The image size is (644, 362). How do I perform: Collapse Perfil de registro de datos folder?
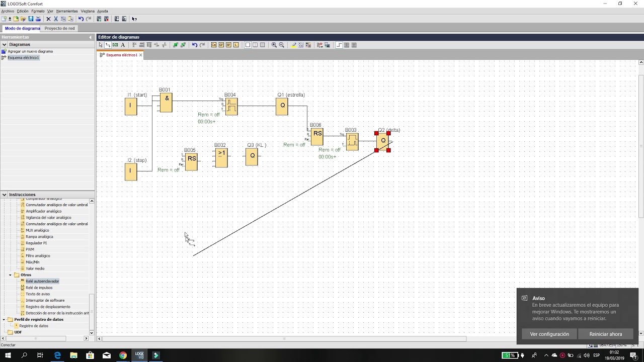pyautogui.click(x=4, y=319)
